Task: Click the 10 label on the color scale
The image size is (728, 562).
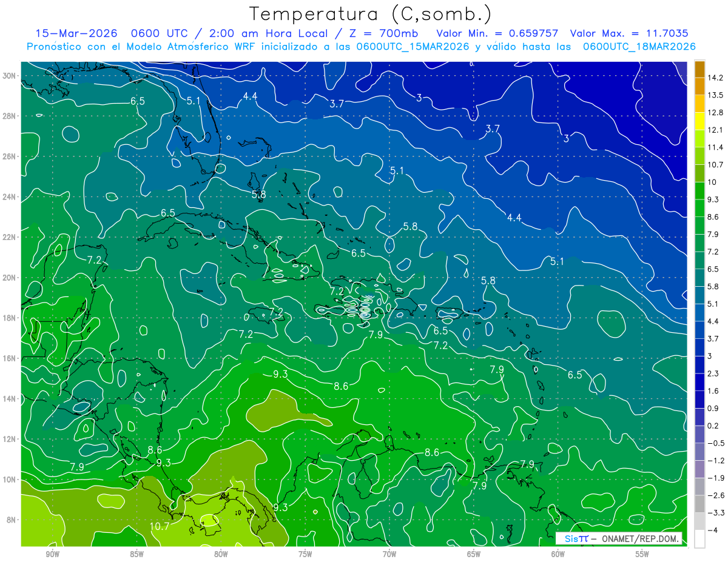Action: click(x=712, y=182)
